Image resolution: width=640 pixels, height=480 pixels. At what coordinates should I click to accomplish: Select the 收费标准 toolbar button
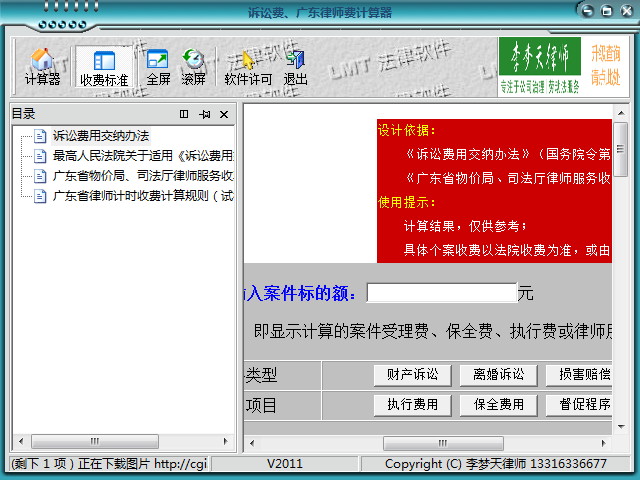[104, 66]
